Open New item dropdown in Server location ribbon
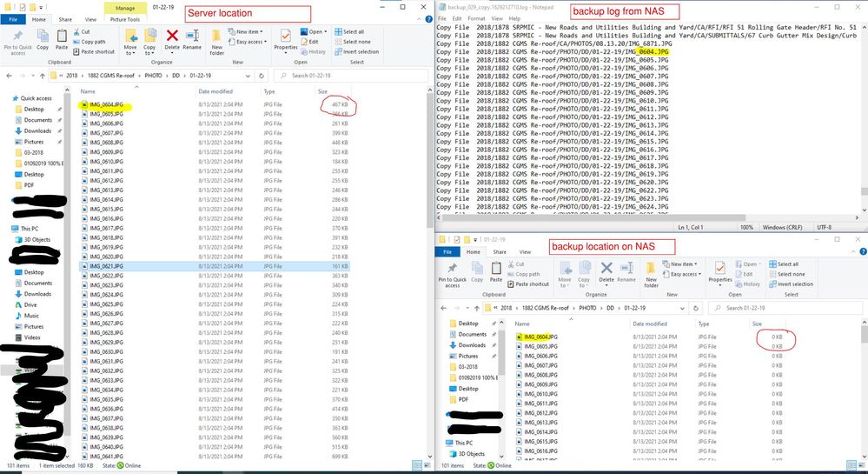 pos(247,32)
